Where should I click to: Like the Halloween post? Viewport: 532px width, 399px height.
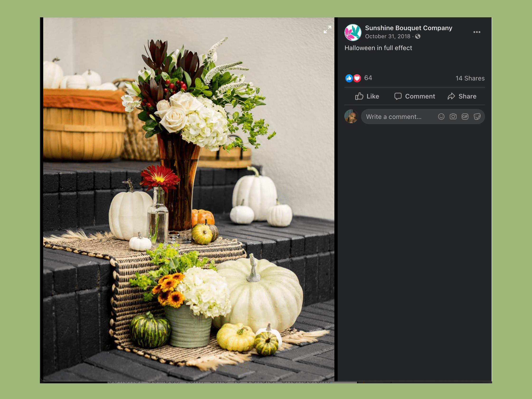tap(367, 96)
